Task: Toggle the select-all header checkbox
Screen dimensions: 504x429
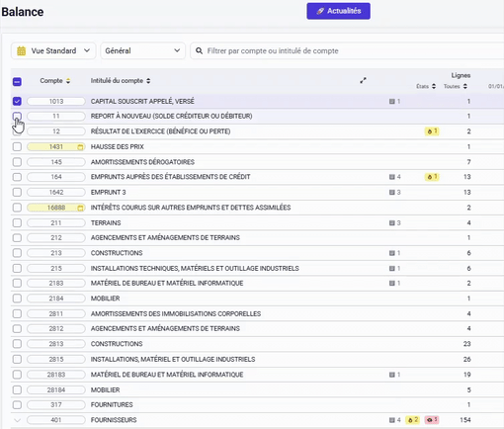Action: (17, 81)
